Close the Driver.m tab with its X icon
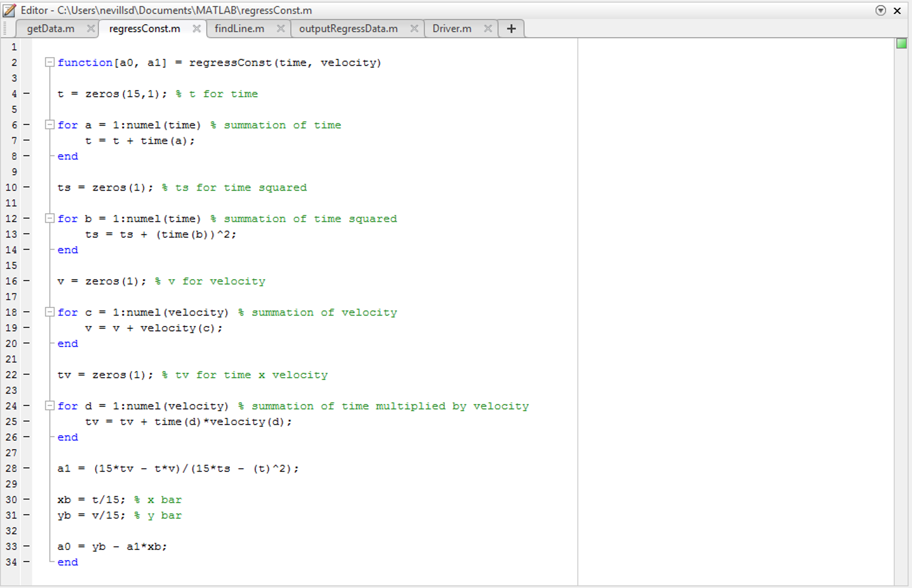The image size is (912, 588). (x=488, y=28)
